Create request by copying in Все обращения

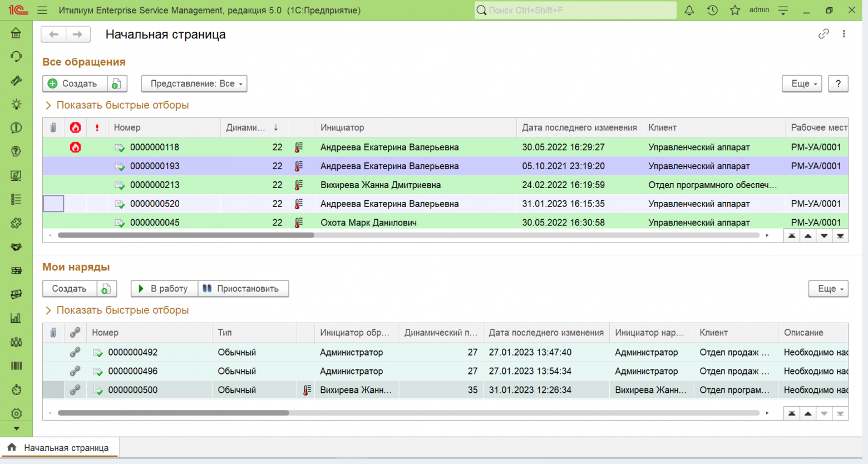tap(117, 83)
